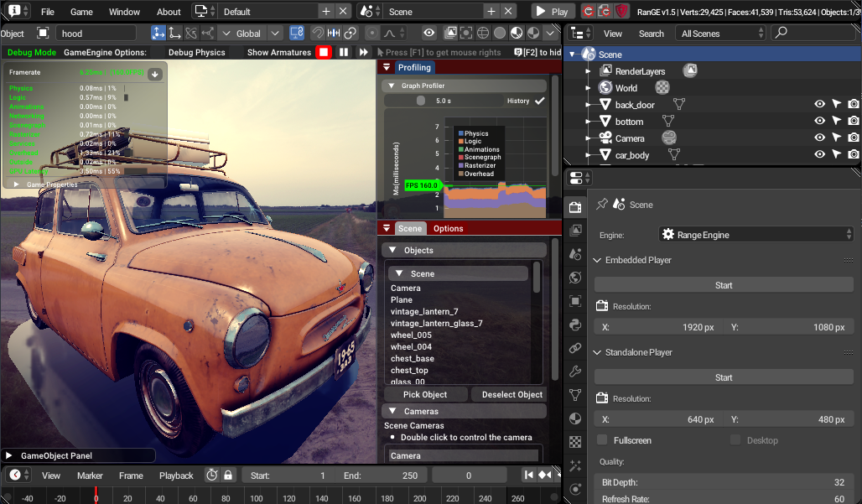Click the red stop game button
Image resolution: width=862 pixels, height=504 pixels.
click(x=324, y=52)
